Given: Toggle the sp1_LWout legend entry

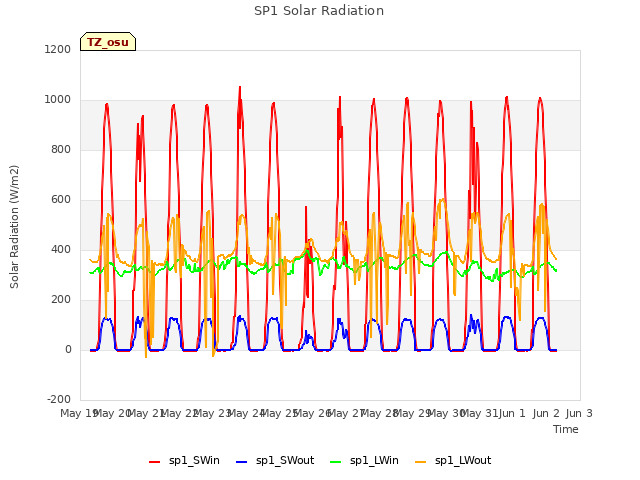Looking at the screenshot, I should click(453, 460).
